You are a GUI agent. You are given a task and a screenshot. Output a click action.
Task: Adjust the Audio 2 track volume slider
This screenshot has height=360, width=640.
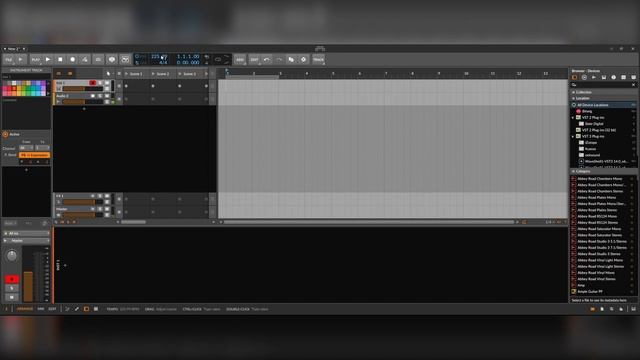point(82,102)
